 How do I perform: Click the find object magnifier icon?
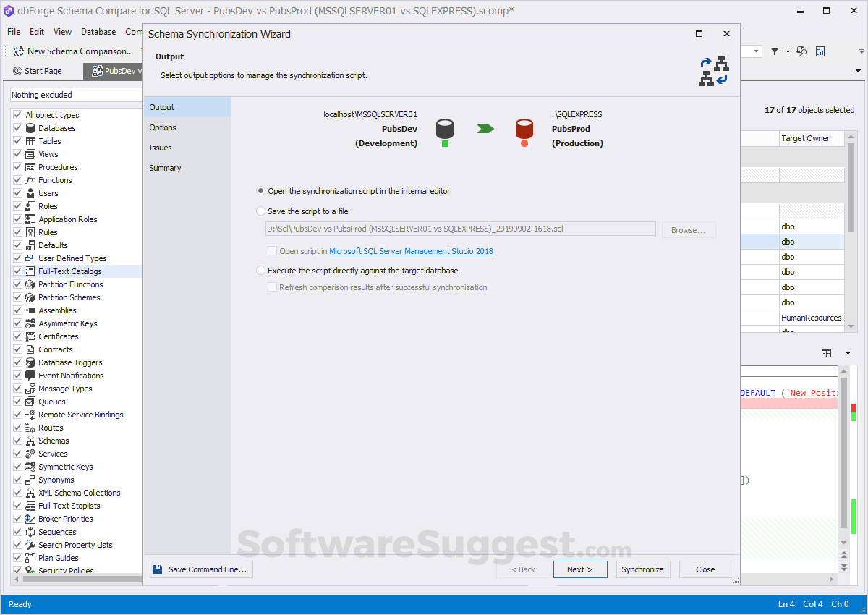coord(801,51)
